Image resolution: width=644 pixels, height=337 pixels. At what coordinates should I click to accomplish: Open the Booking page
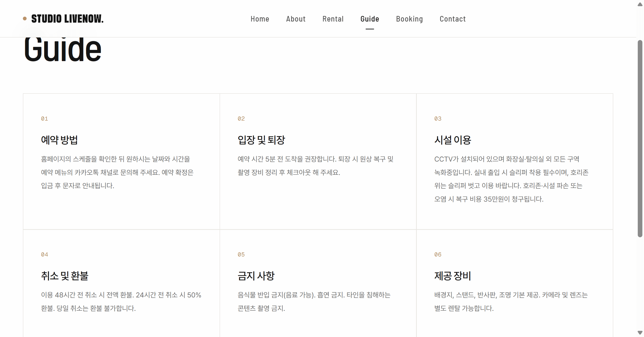click(x=410, y=19)
